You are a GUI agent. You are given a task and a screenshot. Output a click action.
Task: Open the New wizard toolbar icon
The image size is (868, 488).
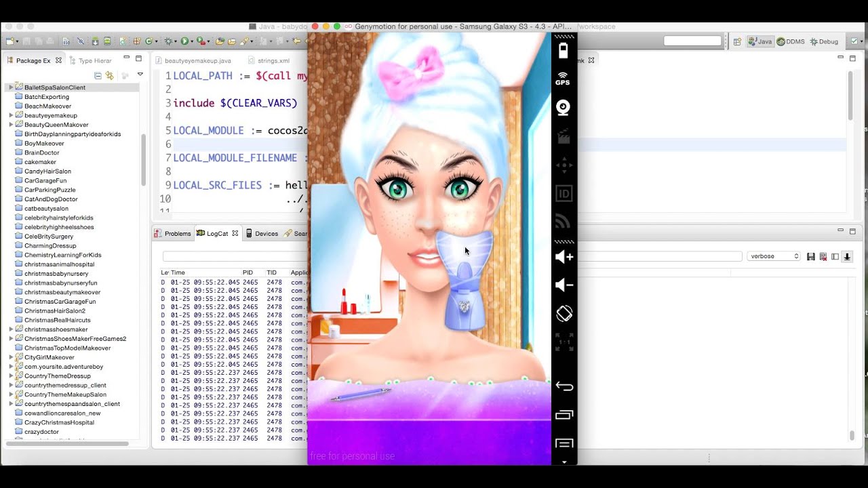(11, 41)
